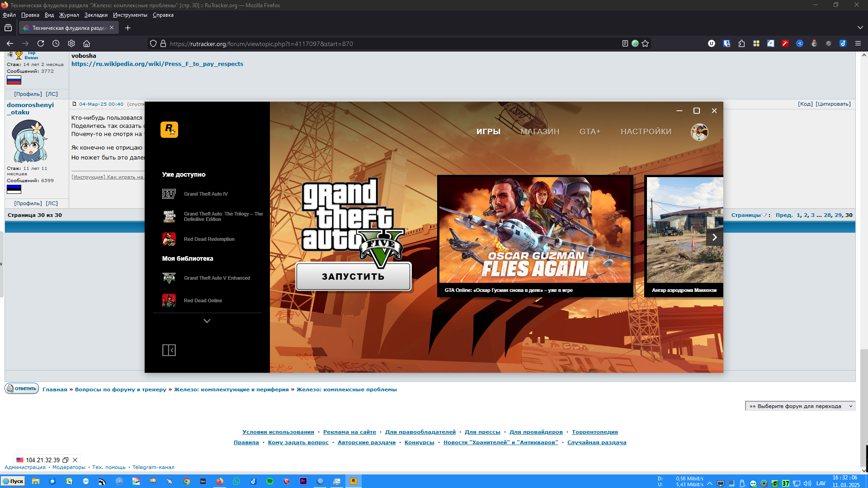868x488 pixels.
Task: Open Условия использования footer link
Action: click(x=278, y=432)
